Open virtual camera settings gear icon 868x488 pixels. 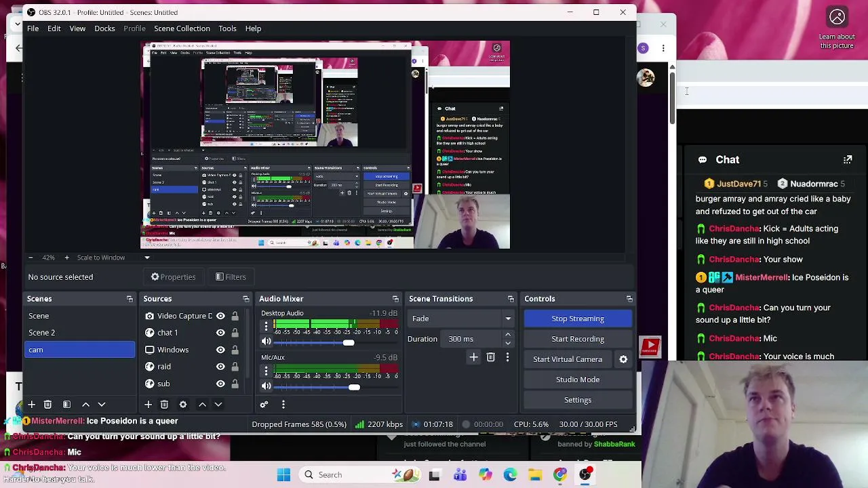[623, 359]
